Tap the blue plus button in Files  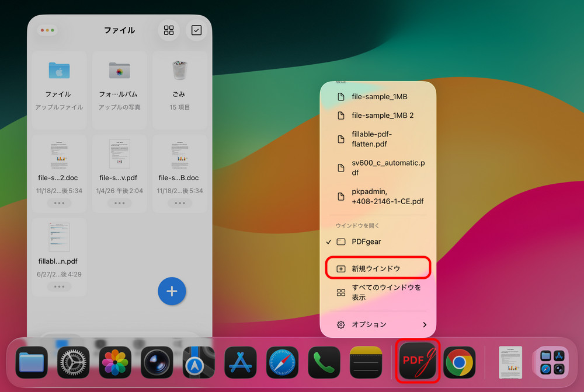[x=172, y=291]
